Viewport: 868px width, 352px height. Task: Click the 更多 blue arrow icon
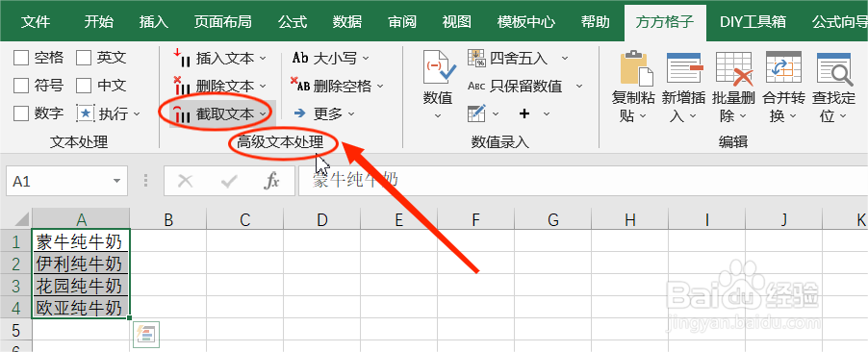pyautogui.click(x=300, y=113)
